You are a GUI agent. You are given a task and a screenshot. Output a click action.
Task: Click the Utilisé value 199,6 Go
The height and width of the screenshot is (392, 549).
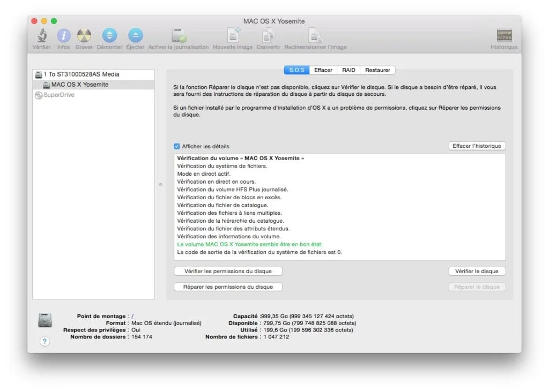pos(308,330)
